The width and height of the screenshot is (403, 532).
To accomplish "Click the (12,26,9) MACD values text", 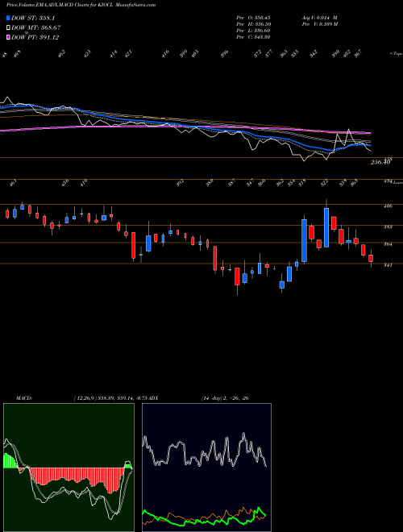I will click(111, 397).
